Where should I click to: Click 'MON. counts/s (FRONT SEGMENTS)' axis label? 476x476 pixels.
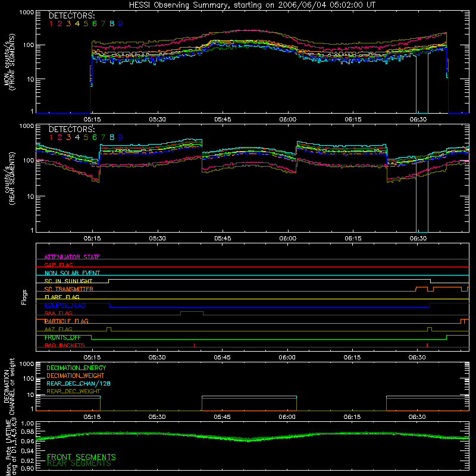click(x=10, y=62)
